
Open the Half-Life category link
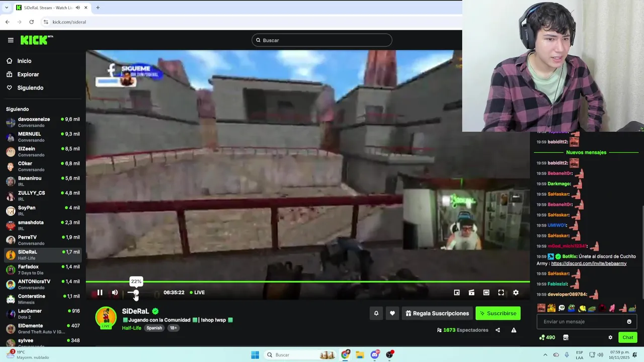[x=131, y=328]
